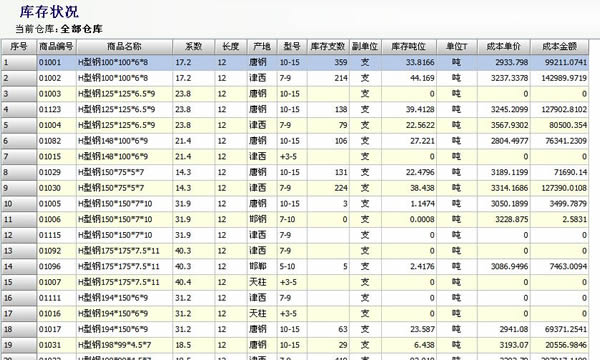
Task: Click cost amount 7463.0094
Action: (568, 266)
